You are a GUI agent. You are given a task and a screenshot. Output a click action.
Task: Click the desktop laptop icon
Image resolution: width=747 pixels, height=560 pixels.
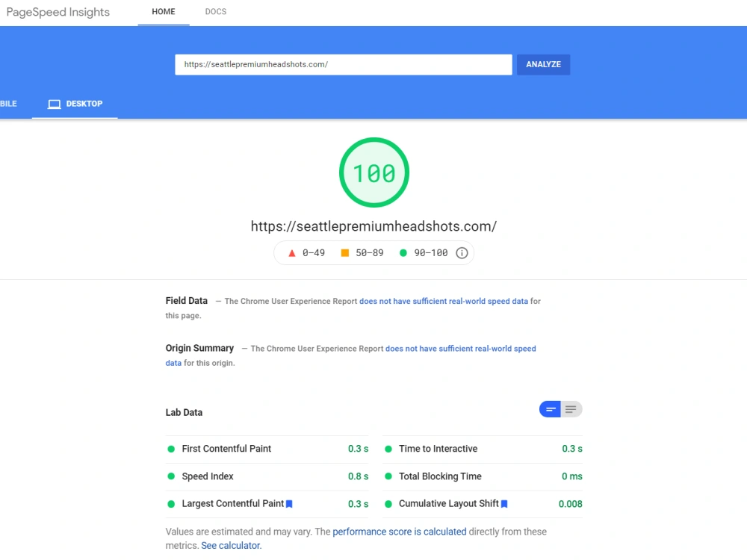(55, 104)
